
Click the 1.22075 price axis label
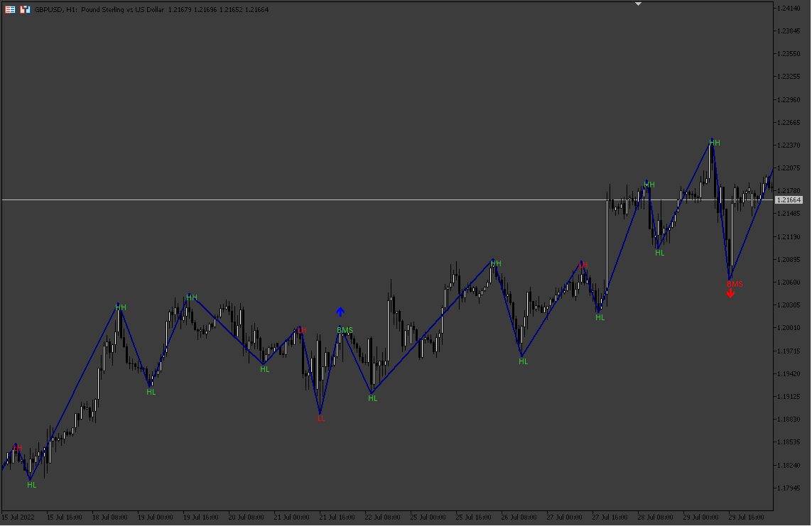coord(789,168)
